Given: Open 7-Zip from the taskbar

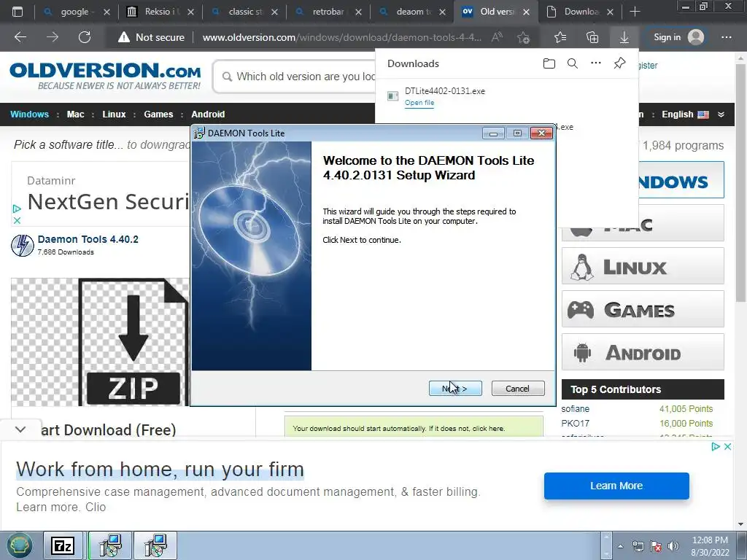Looking at the screenshot, I should point(63,545).
